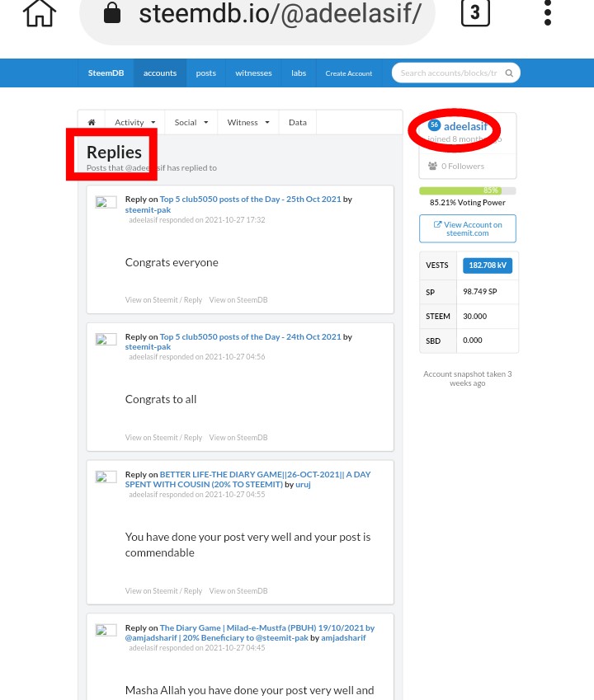Click View on Steemit / Reply under Congrats everyone
The image size is (594, 700).
coord(163,299)
